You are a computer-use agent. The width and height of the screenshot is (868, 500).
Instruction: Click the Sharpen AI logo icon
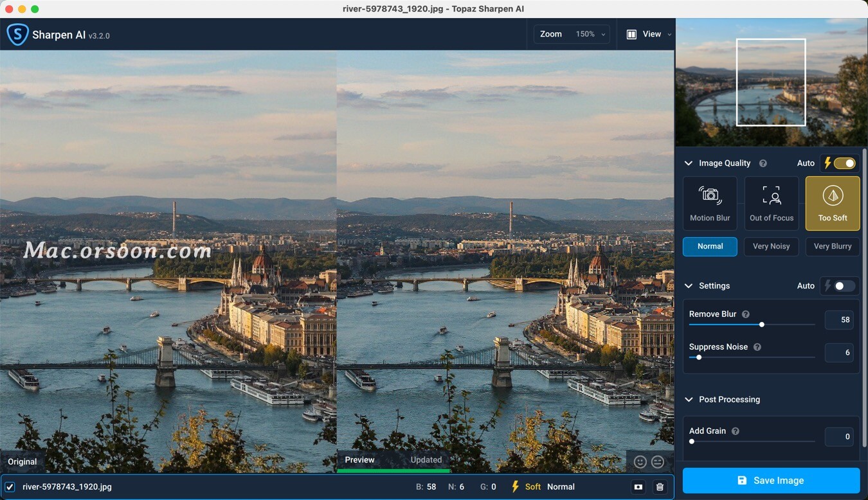pos(17,35)
